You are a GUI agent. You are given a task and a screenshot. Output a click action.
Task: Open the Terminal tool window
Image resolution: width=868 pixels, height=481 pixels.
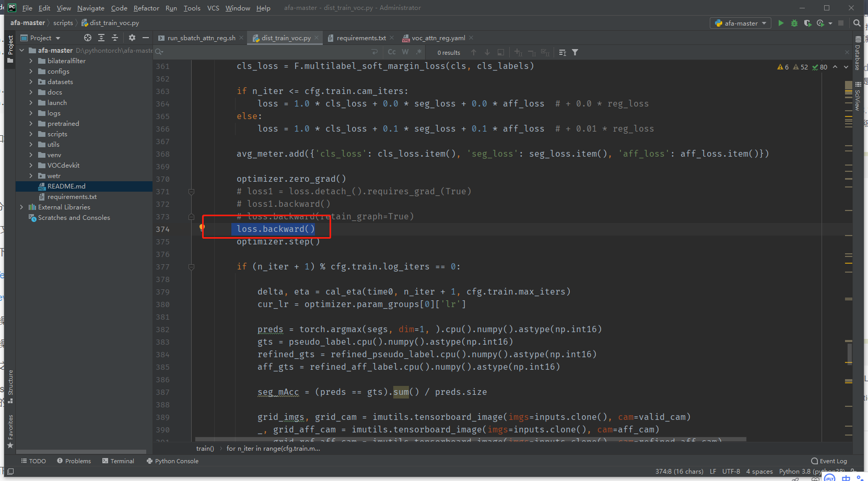click(x=118, y=461)
